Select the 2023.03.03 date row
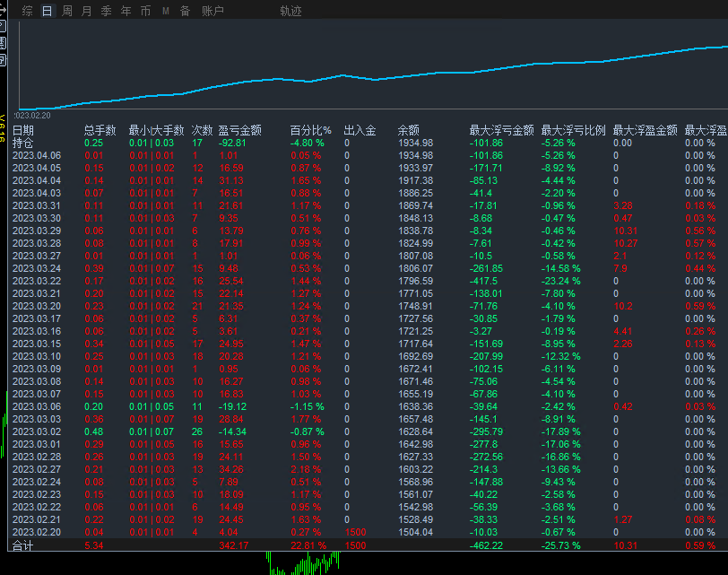This screenshot has width=728, height=575. [x=368, y=419]
